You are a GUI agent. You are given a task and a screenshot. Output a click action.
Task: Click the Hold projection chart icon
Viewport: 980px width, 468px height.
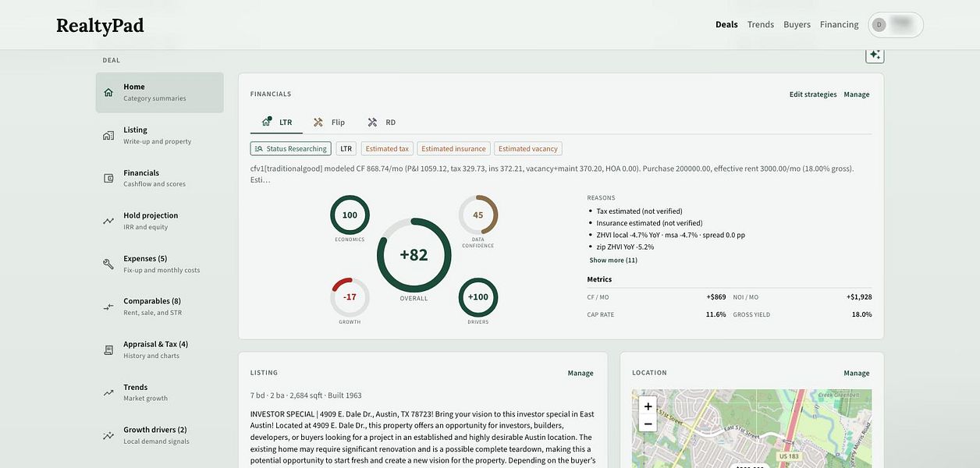point(108,221)
